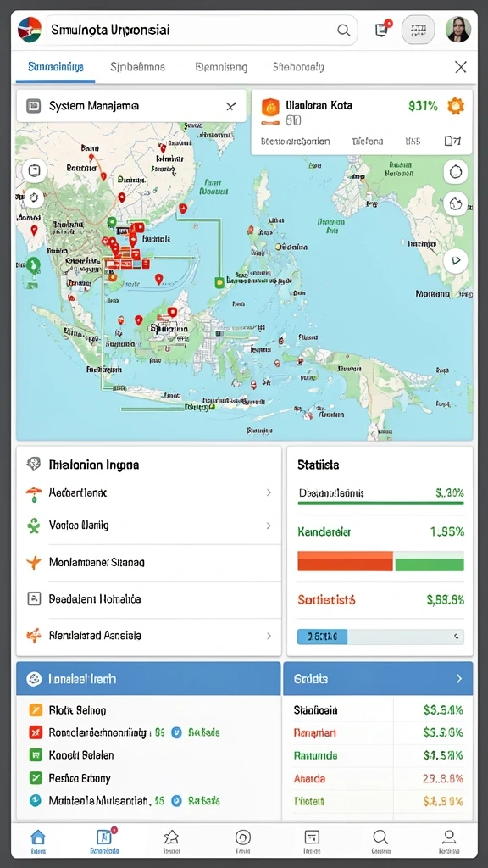488x868 pixels.
Task: Select the Stiehonsity tab
Action: point(298,67)
